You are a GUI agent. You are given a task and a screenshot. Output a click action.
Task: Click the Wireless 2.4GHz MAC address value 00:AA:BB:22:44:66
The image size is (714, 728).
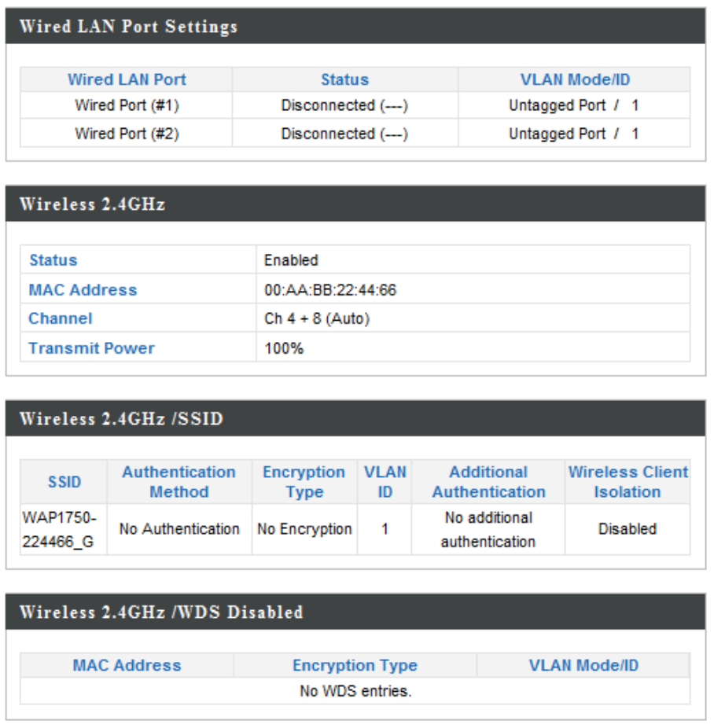tap(330, 290)
